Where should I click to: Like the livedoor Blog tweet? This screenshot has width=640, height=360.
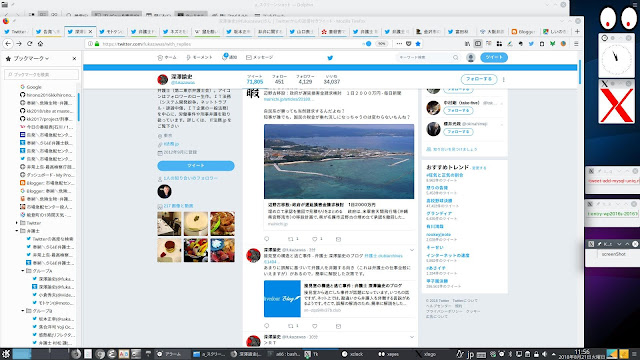tap(315, 326)
